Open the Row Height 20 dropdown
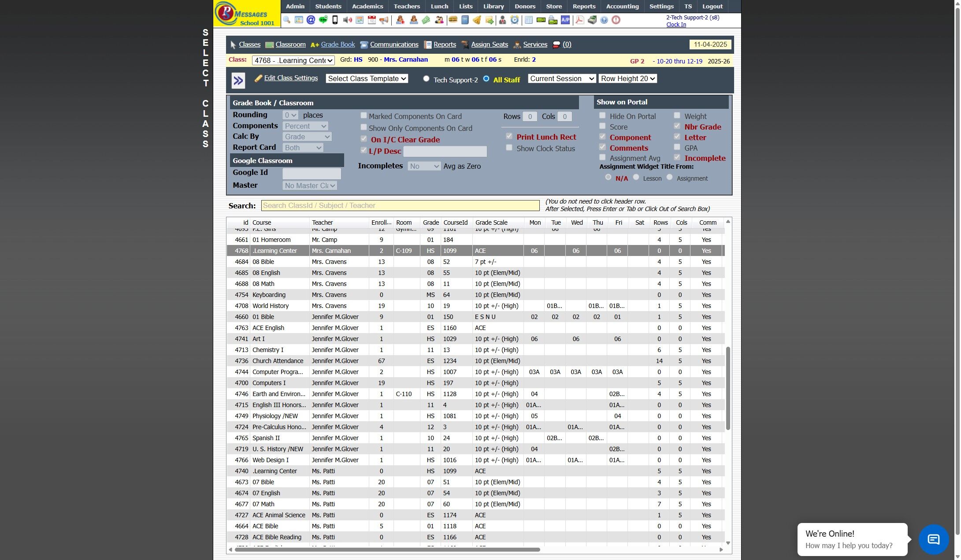Screen dimensions: 961x560 point(627,79)
